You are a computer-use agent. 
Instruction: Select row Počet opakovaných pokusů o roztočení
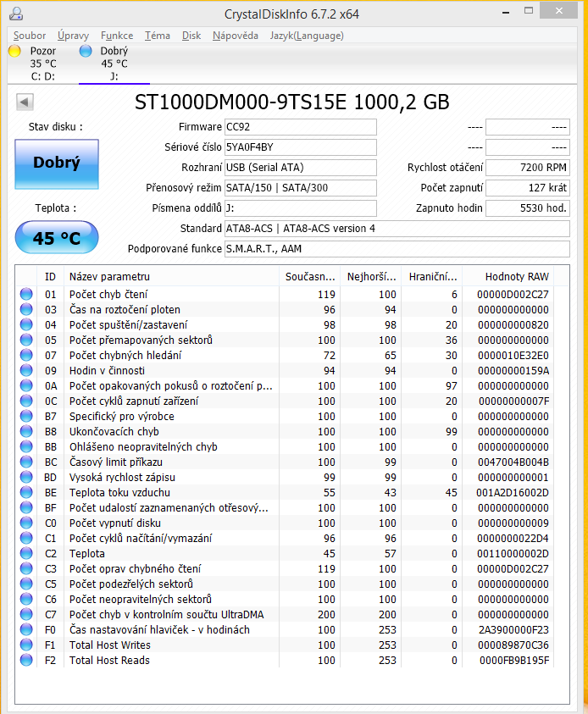[x=285, y=386]
